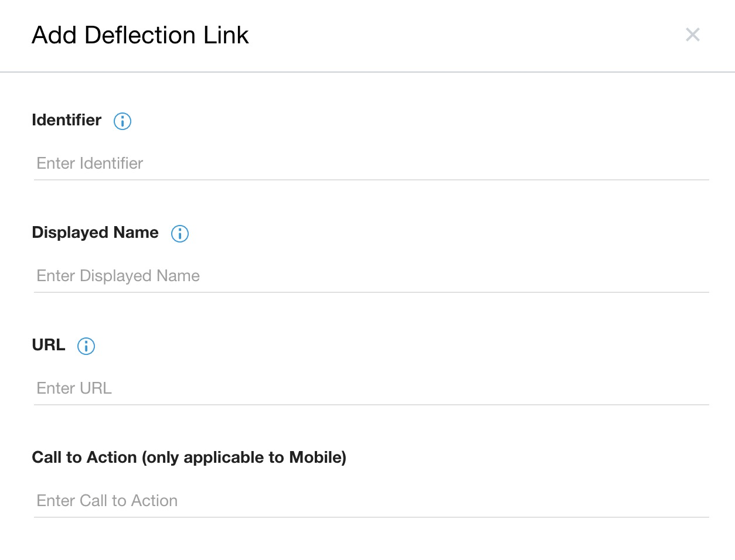Screen dimensions: 735x560
Task: Focus the Enter Identifier text field
Action: (371, 163)
